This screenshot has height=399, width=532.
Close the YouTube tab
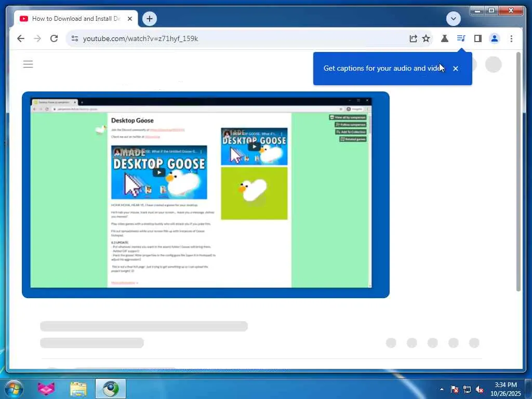click(x=129, y=19)
